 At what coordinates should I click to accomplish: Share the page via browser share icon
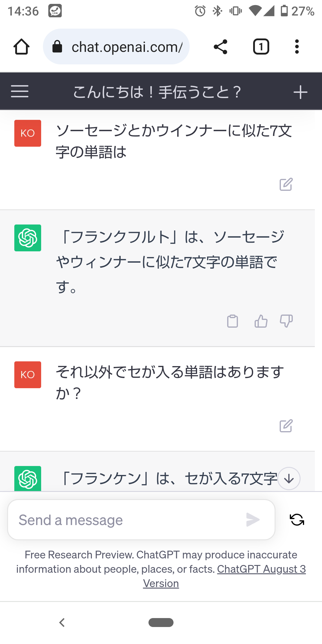221,47
